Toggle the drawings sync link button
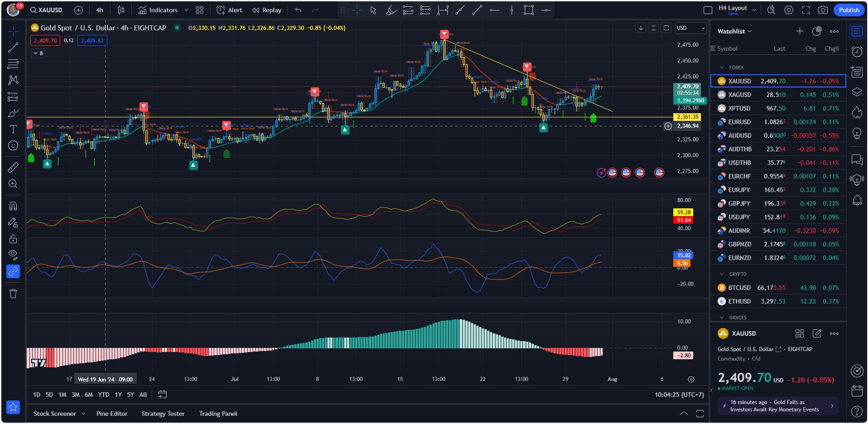The width and height of the screenshot is (868, 424). tap(13, 271)
